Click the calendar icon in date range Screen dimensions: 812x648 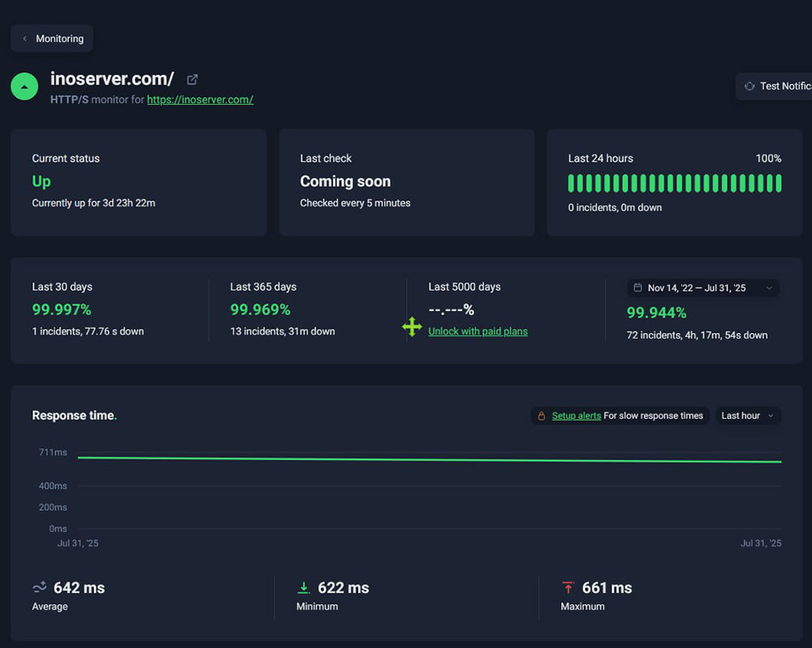638,287
